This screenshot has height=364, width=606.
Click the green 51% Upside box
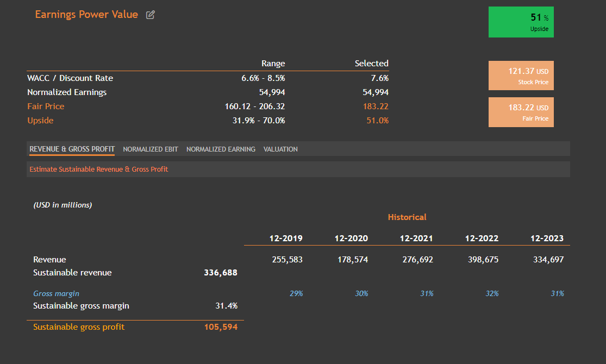pyautogui.click(x=521, y=22)
